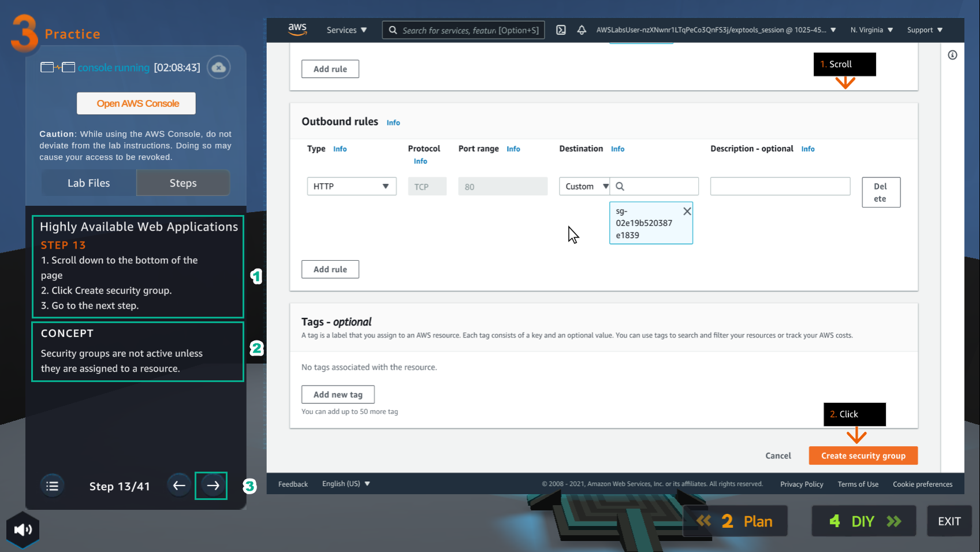The width and height of the screenshot is (980, 552).
Task: Open the HTTP type dropdown
Action: point(352,186)
